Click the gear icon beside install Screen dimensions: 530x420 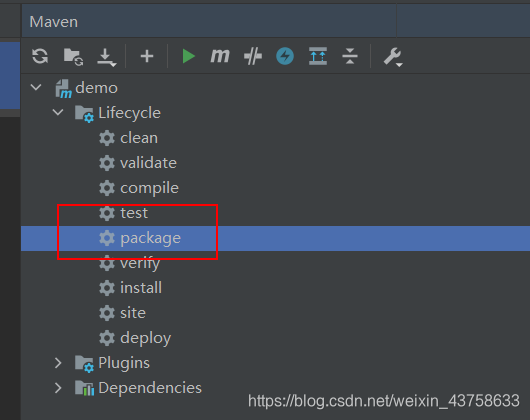click(x=107, y=288)
